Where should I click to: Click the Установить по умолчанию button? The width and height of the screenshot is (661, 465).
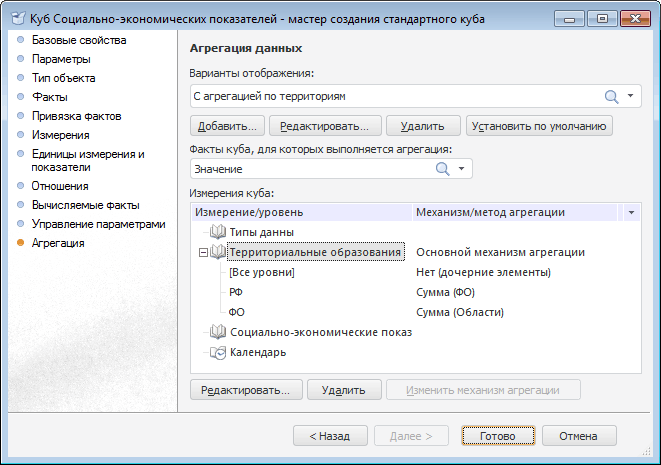tap(539, 126)
